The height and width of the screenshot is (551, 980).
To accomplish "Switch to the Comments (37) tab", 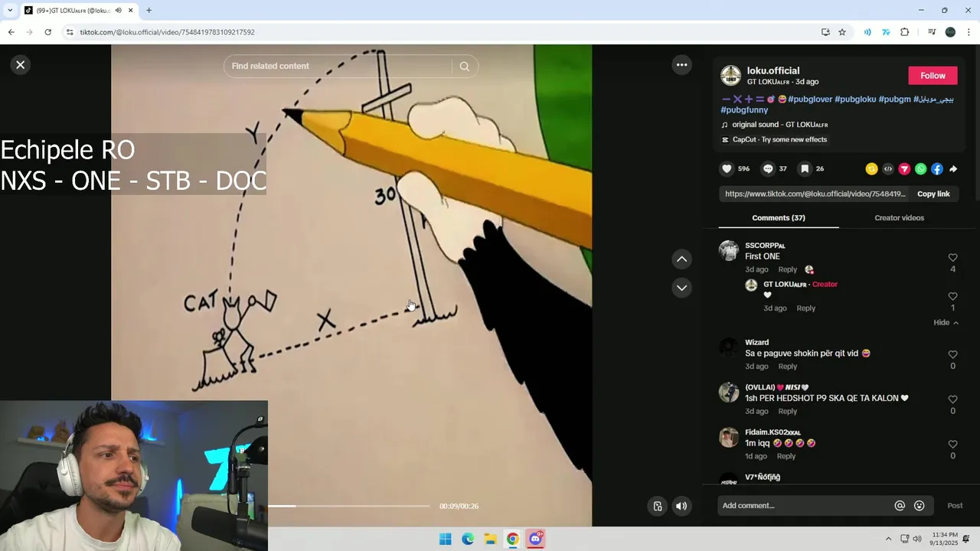I will click(778, 218).
